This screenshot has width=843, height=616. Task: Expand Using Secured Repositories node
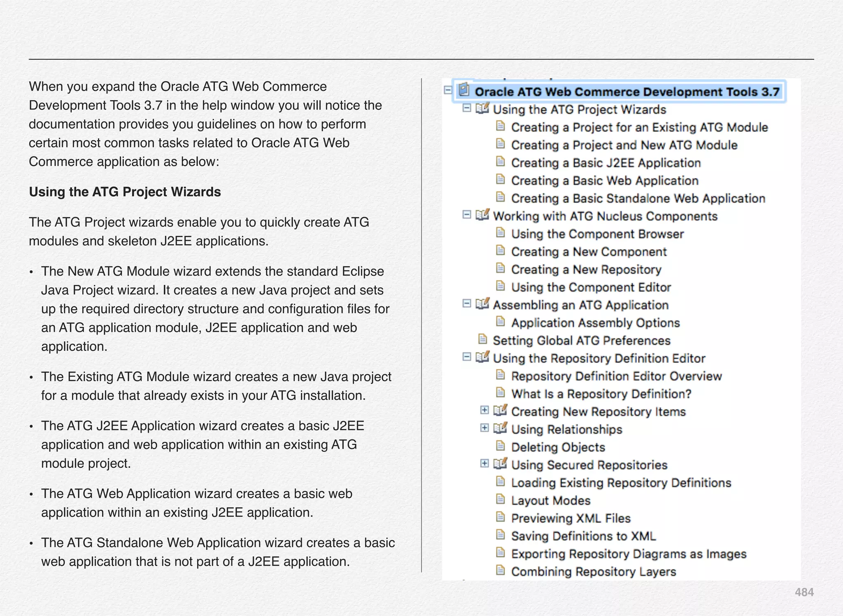click(x=484, y=464)
